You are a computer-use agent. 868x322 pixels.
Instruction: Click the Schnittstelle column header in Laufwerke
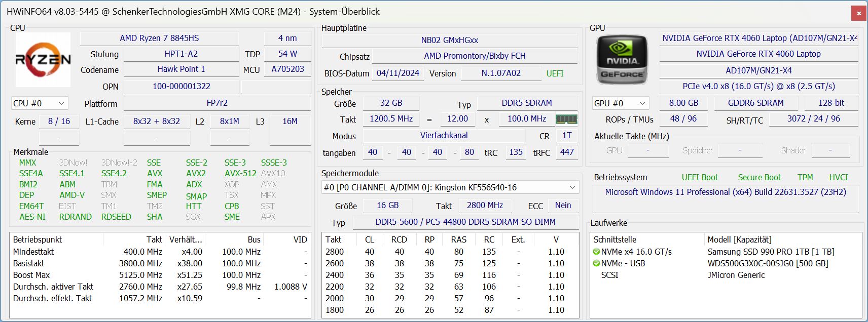pyautogui.click(x=614, y=239)
